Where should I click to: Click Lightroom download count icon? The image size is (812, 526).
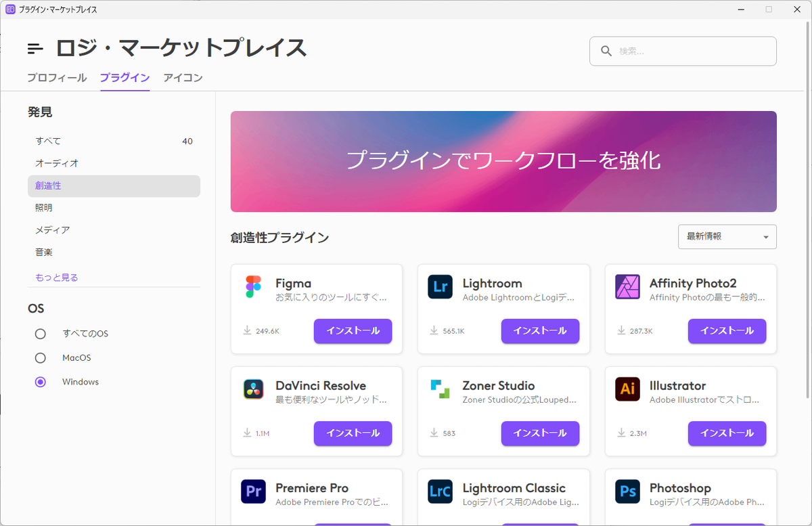tap(434, 331)
